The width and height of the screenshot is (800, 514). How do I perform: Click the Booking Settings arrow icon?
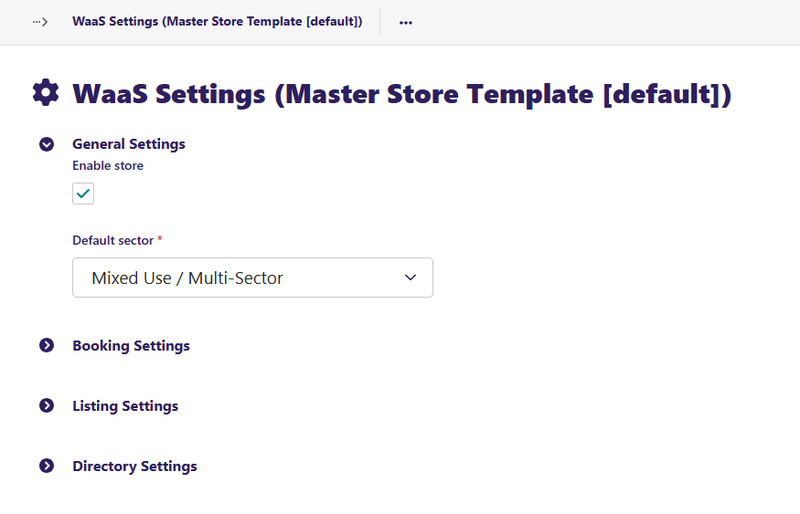tap(46, 346)
